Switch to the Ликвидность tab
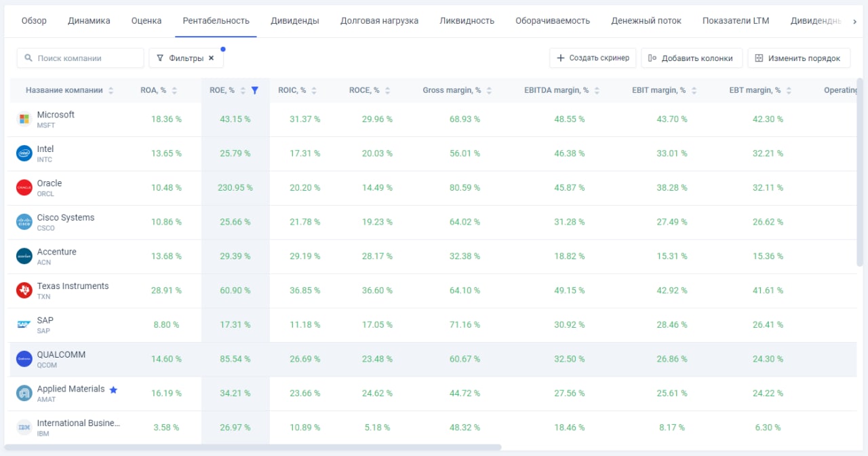This screenshot has height=456, width=868. pyautogui.click(x=467, y=20)
